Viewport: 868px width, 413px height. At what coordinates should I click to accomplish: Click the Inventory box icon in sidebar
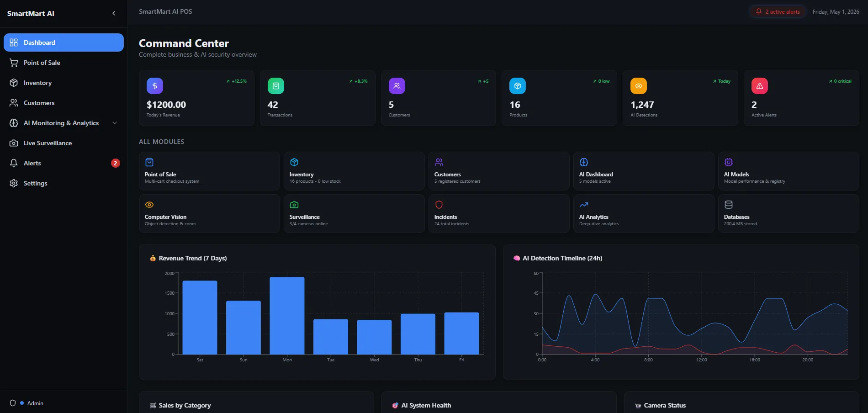[14, 83]
